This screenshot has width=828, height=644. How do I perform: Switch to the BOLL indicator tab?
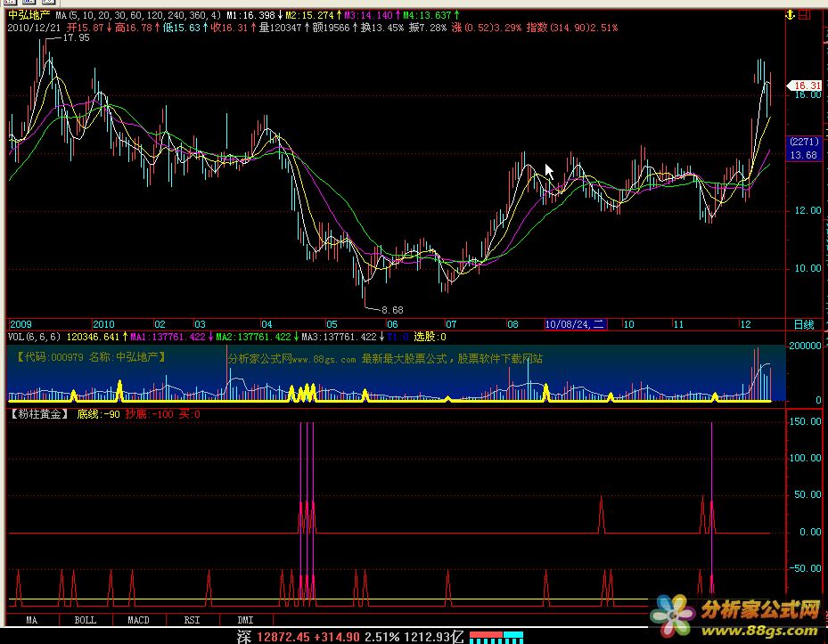(x=86, y=620)
